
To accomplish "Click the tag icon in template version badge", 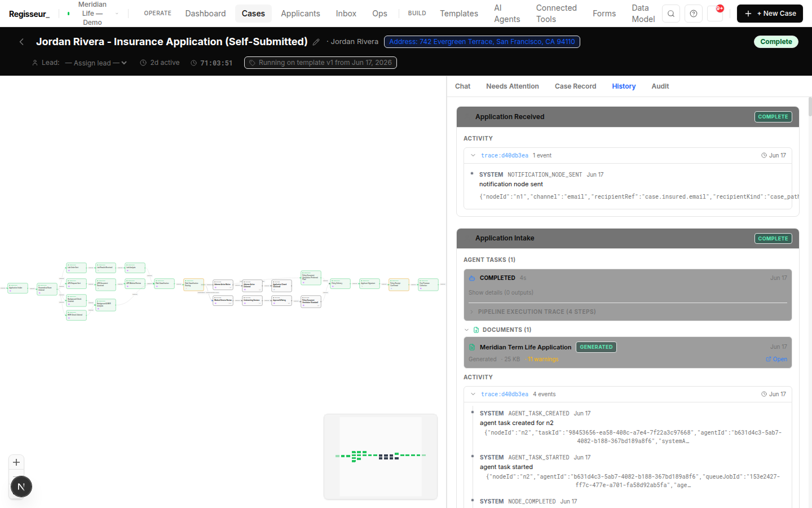I will (x=253, y=63).
